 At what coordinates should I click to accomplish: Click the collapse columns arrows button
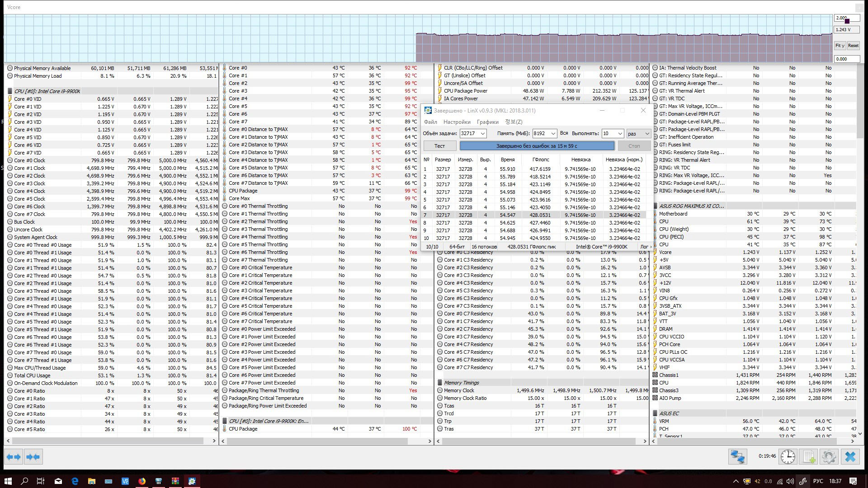coord(33,457)
